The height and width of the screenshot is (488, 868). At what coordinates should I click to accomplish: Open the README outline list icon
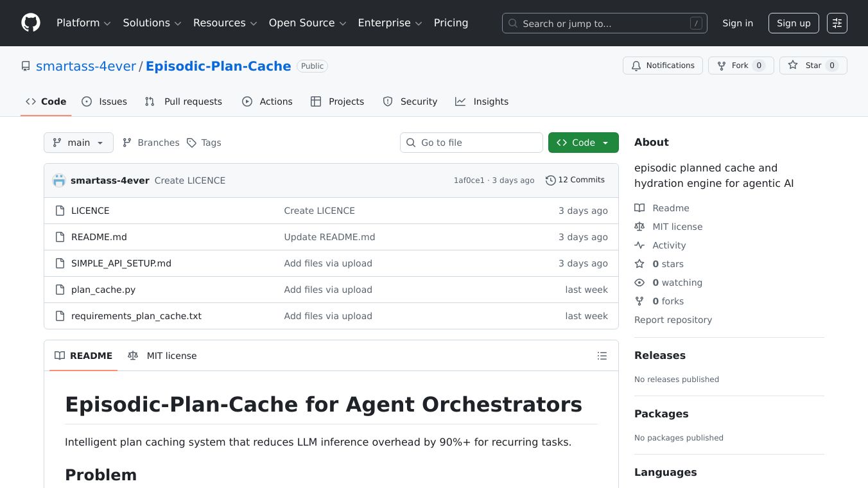(602, 356)
